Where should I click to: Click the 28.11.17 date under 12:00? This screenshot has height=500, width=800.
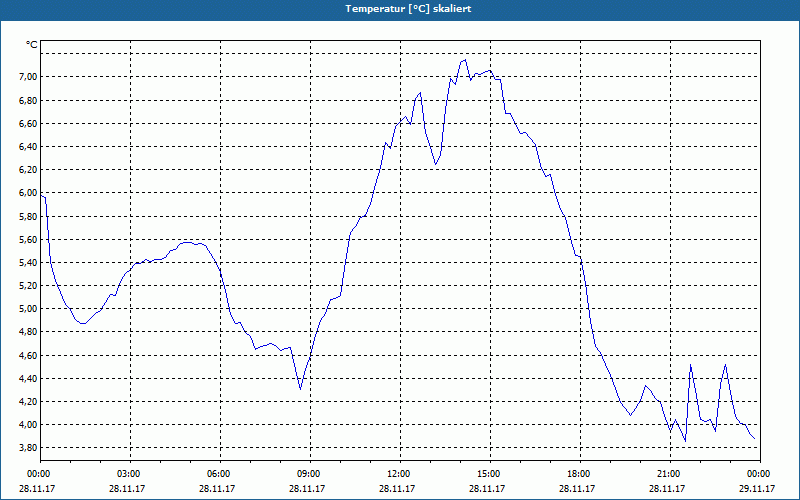pos(397,488)
